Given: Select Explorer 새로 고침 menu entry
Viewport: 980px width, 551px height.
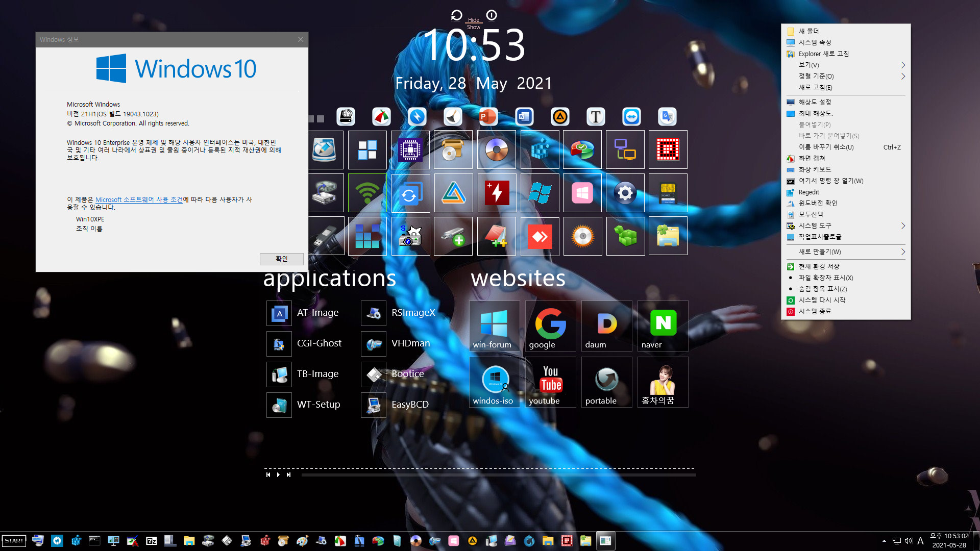Looking at the screenshot, I should 846,54.
